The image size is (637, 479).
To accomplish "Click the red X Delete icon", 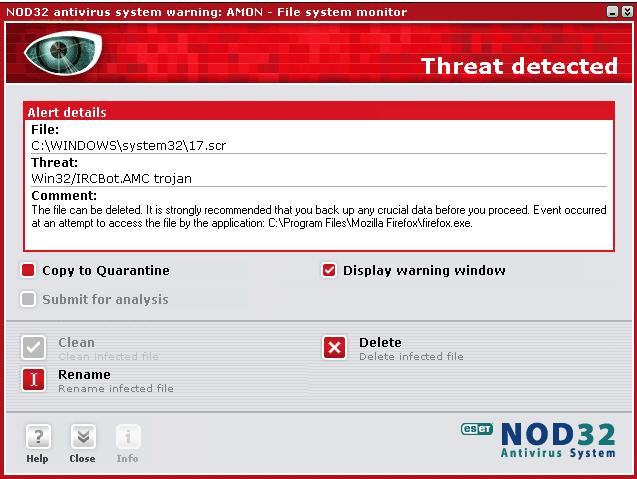I will 334,348.
